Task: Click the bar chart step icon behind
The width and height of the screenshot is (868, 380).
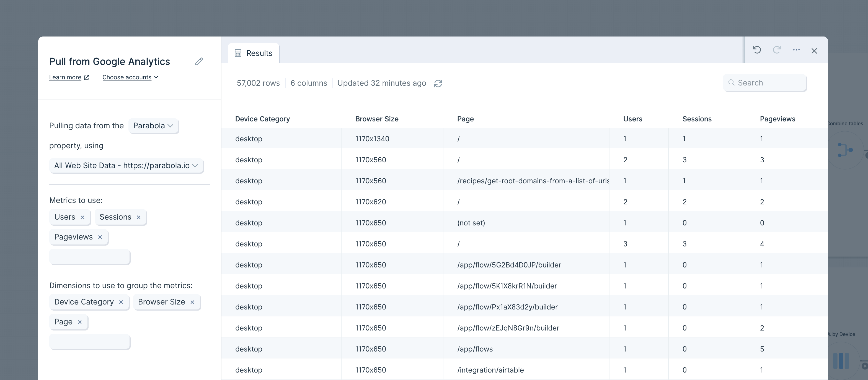Action: click(x=841, y=361)
